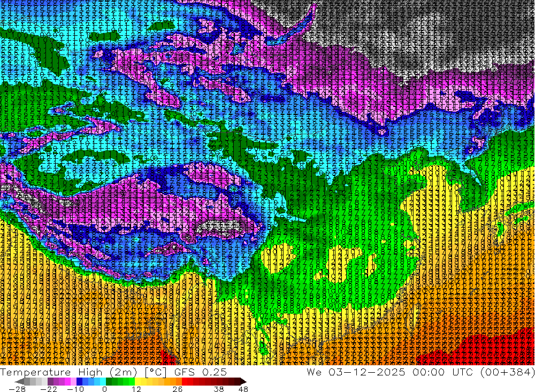Click the 26 legend value
The width and height of the screenshot is (535, 392).
point(178,389)
